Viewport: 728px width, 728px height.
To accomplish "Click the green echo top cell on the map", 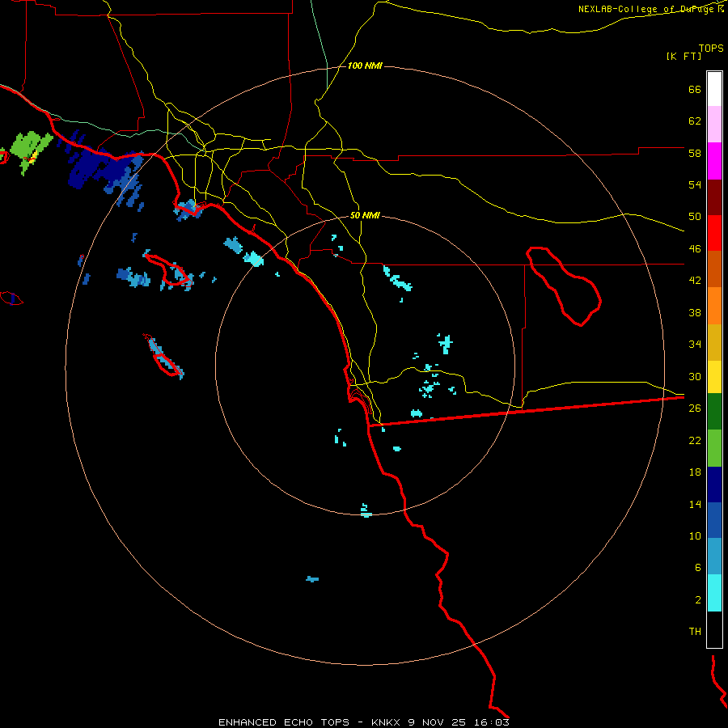I will (x=29, y=150).
